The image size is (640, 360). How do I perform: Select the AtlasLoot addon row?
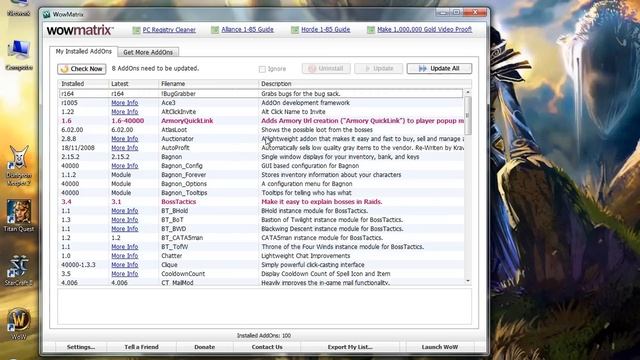(261, 130)
